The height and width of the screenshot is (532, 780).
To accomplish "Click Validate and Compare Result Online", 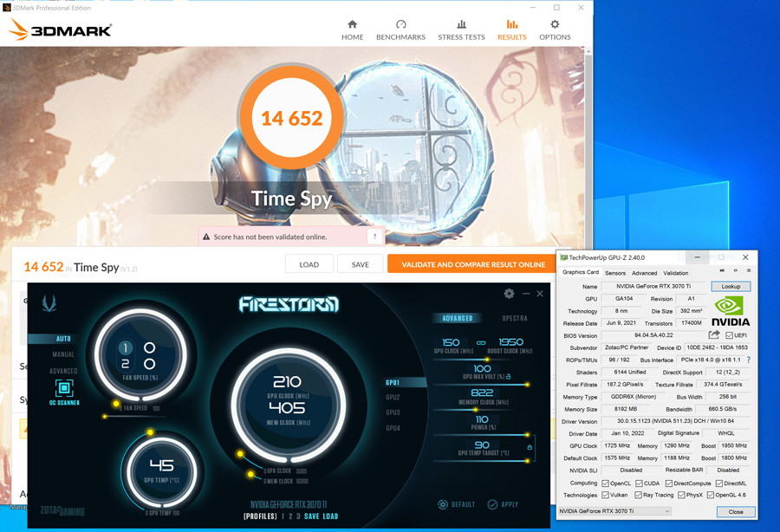I will [473, 264].
